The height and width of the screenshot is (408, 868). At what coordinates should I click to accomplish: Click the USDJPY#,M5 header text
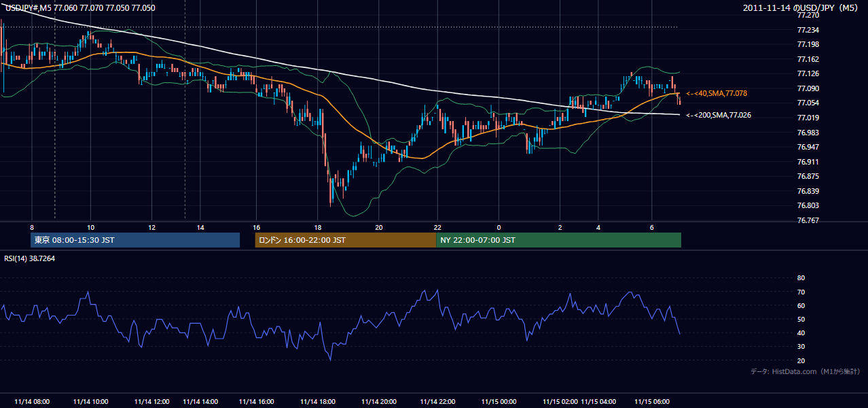pos(80,8)
